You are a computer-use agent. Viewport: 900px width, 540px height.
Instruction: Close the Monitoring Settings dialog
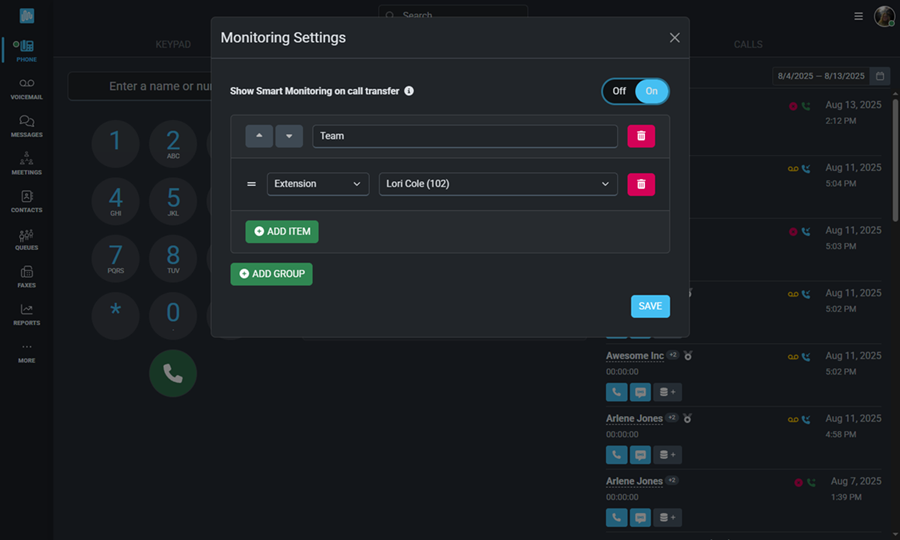pyautogui.click(x=674, y=37)
